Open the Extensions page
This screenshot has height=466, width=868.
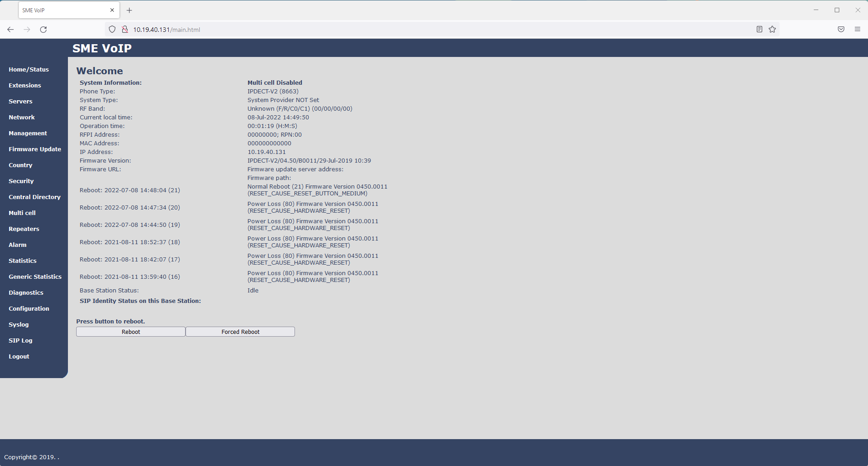pos(25,86)
